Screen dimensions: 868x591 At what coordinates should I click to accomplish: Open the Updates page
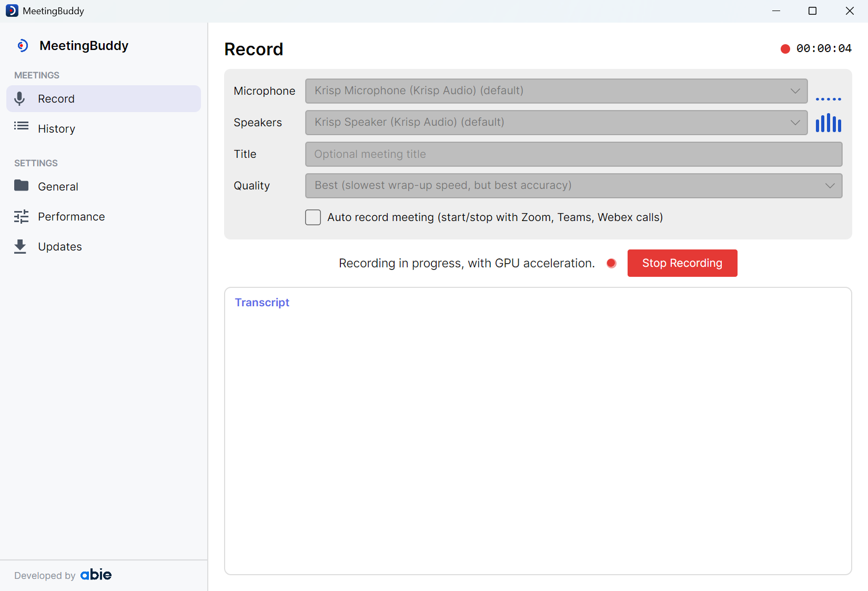click(x=104, y=246)
